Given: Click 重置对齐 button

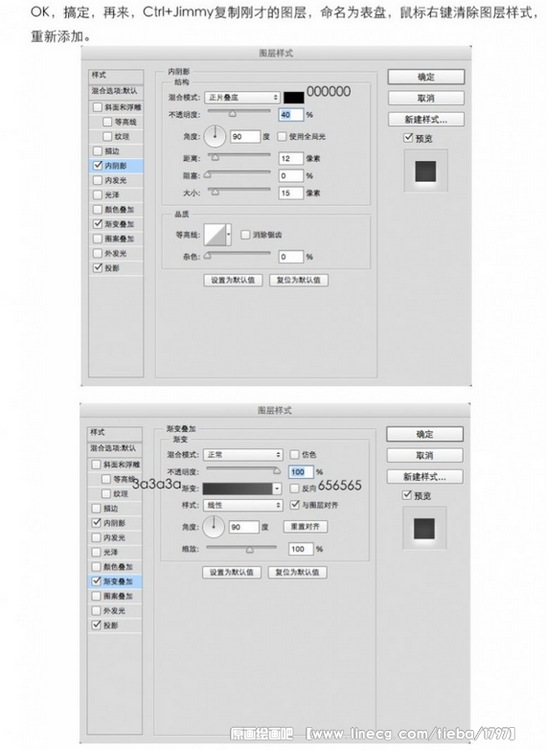Looking at the screenshot, I should coord(306,527).
